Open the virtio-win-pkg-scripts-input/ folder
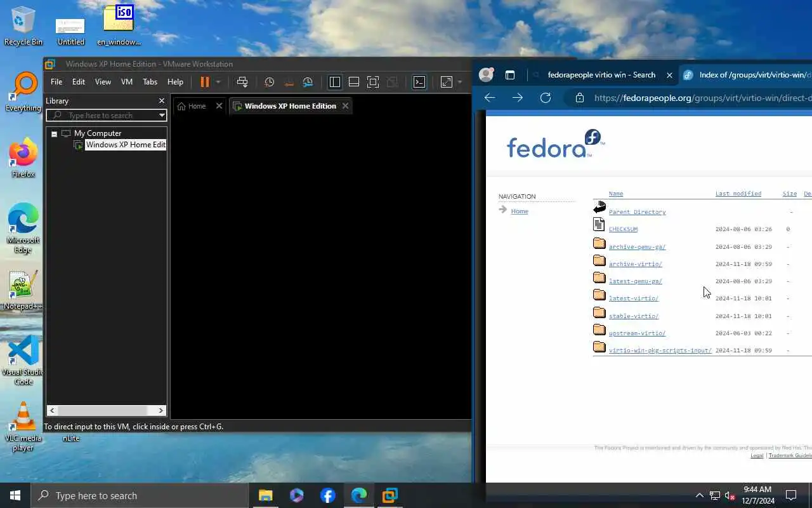Viewport: 812px width, 508px height. [660, 351]
